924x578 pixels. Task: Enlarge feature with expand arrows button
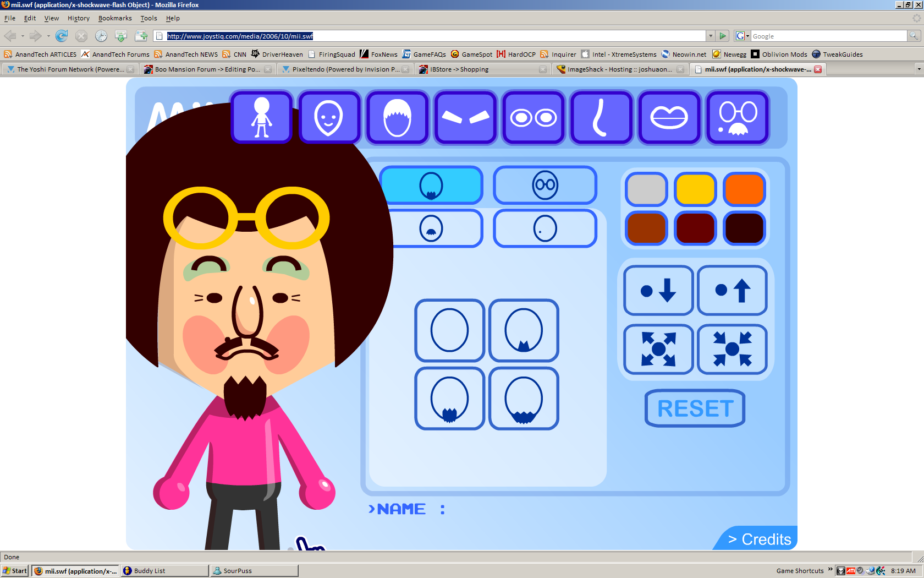[x=658, y=349]
